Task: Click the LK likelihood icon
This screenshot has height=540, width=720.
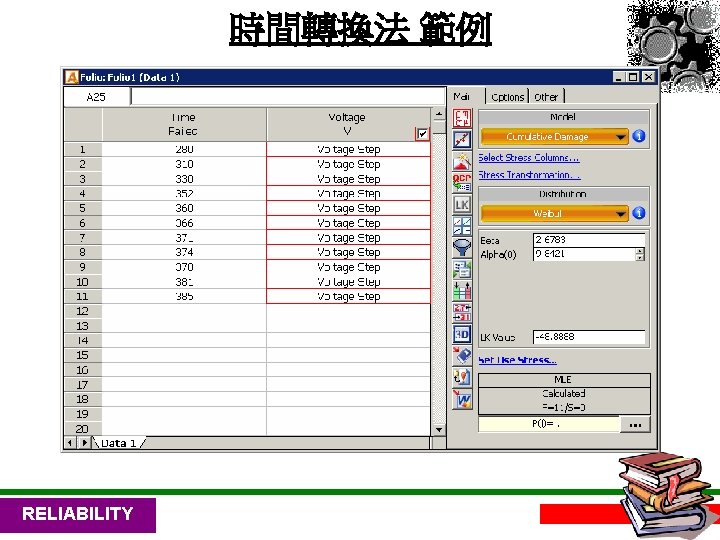Action: coord(462,204)
